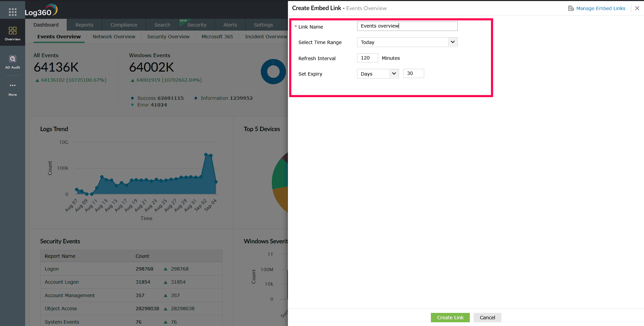Open the Compliance tab
This screenshot has height=326, width=644.
(x=123, y=25)
